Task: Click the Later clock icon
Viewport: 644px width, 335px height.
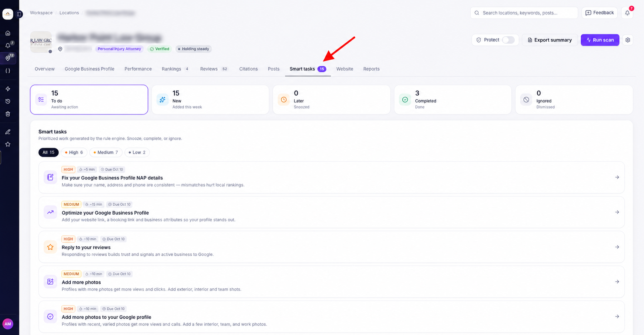Action: pyautogui.click(x=284, y=100)
